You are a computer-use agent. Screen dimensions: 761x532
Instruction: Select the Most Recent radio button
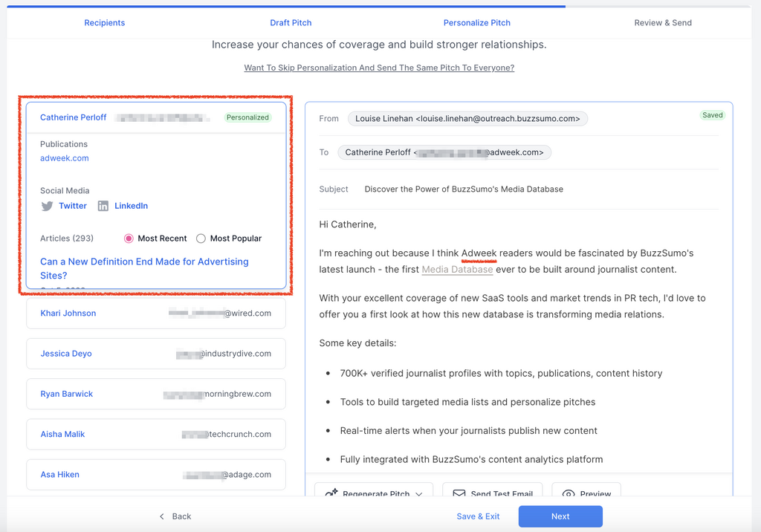pyautogui.click(x=129, y=239)
